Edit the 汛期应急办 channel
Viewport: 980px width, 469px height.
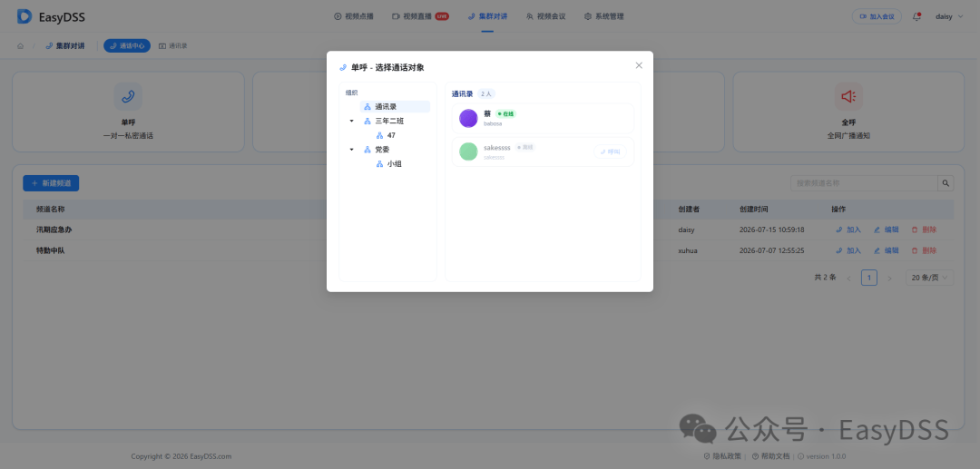(x=887, y=230)
